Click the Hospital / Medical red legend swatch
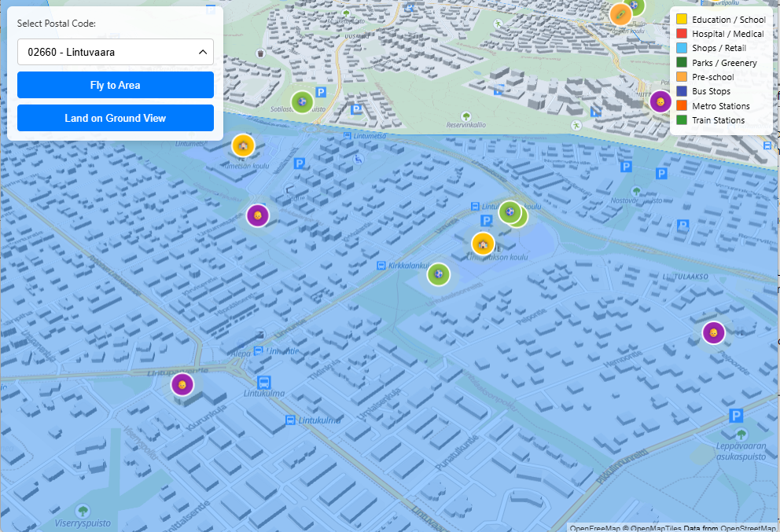780x532 pixels. 682,34
